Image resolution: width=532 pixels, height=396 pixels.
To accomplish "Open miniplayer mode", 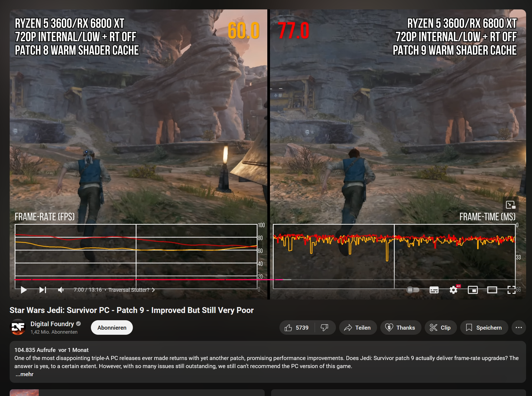I will click(473, 290).
